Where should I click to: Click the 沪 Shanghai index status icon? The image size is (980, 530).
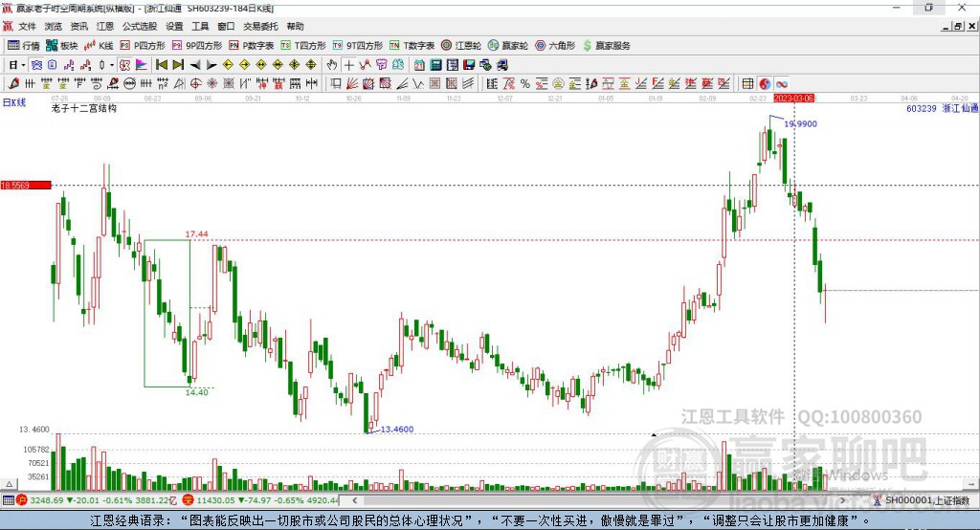coord(21,500)
